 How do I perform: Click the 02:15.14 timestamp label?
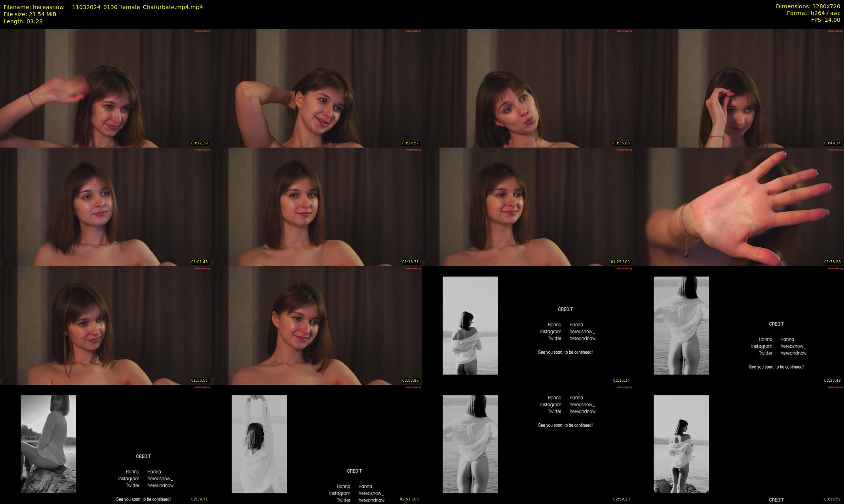621,381
